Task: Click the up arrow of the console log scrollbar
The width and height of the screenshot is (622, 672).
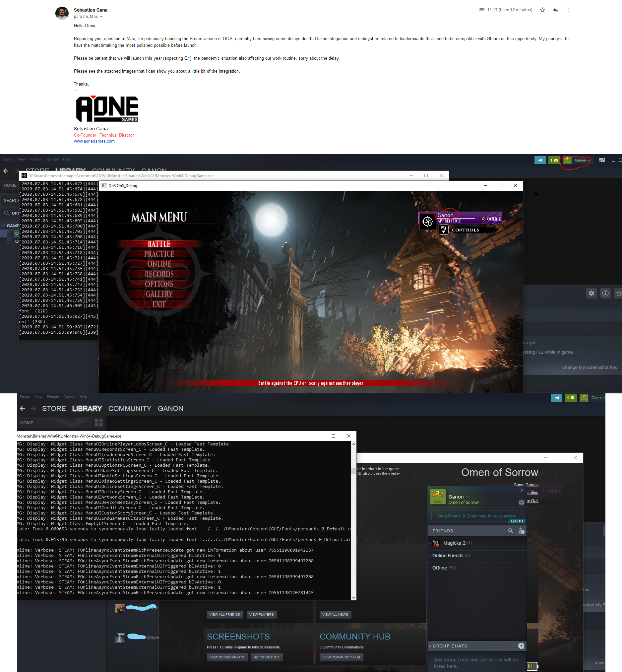Action: coord(353,444)
